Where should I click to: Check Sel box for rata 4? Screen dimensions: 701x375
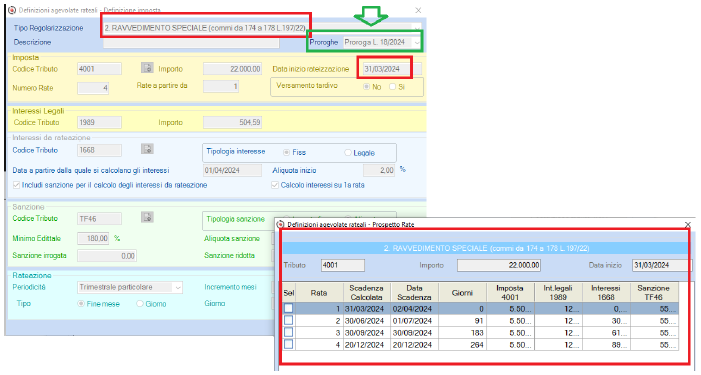(x=289, y=345)
